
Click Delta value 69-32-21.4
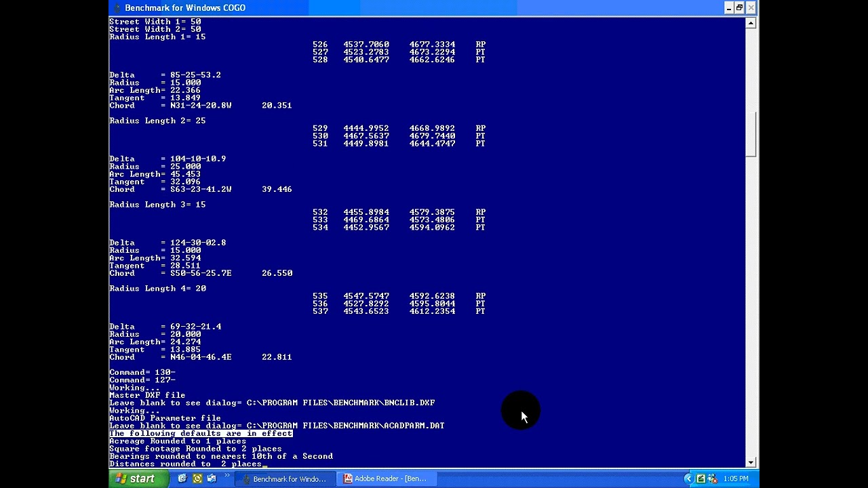pyautogui.click(x=195, y=327)
